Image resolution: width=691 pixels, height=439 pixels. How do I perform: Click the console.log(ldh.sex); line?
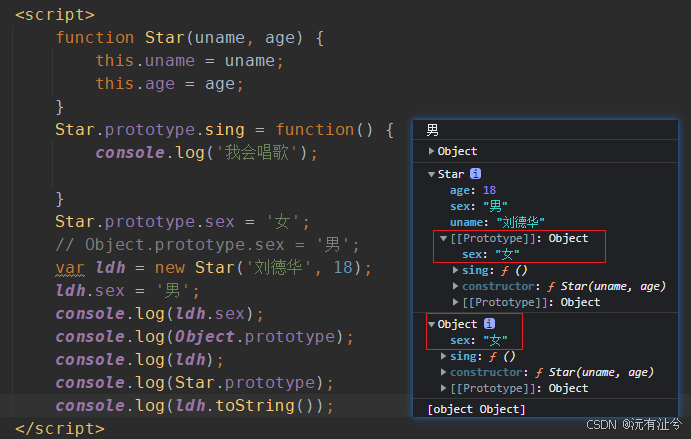[160, 314]
